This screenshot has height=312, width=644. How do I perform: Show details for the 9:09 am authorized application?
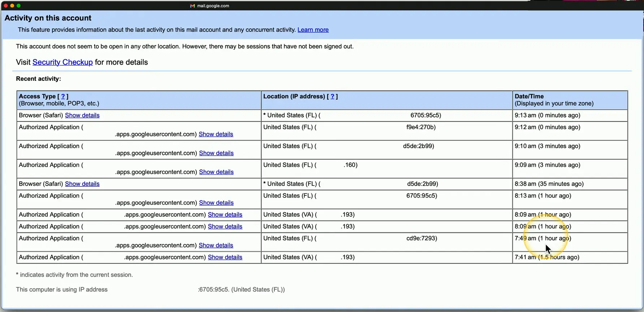(x=216, y=172)
